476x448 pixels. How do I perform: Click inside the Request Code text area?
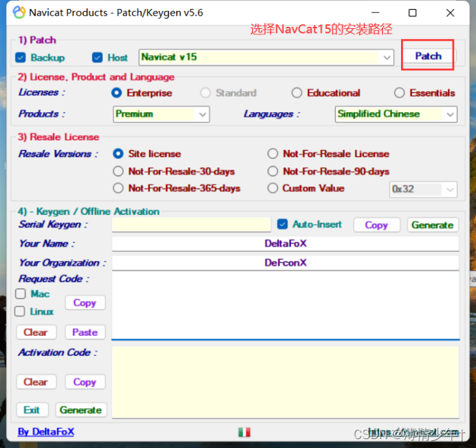pos(285,306)
